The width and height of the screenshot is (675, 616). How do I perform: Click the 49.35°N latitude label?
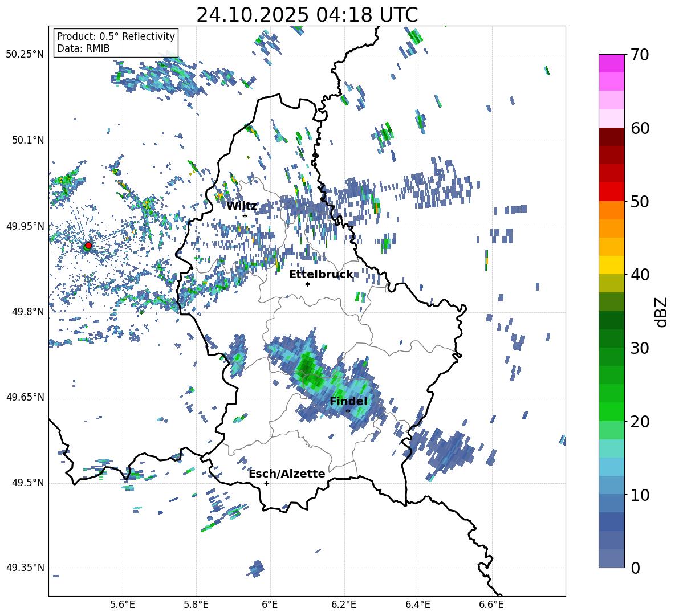tap(25, 568)
